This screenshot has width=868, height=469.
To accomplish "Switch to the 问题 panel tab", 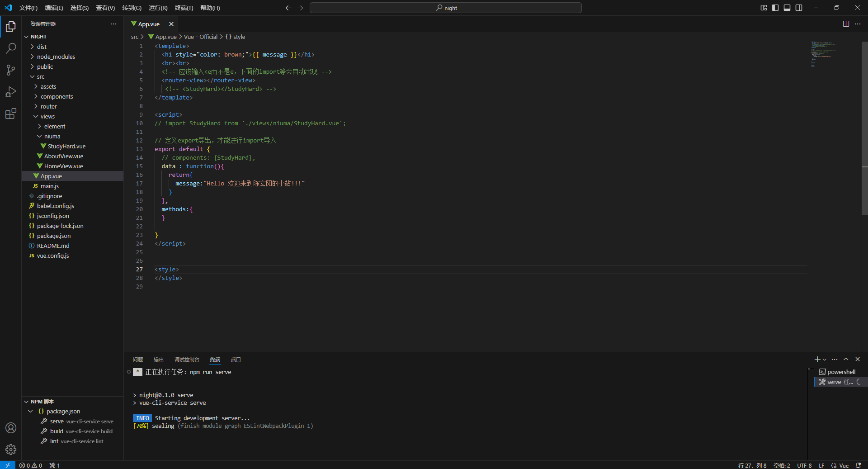I will pos(138,360).
